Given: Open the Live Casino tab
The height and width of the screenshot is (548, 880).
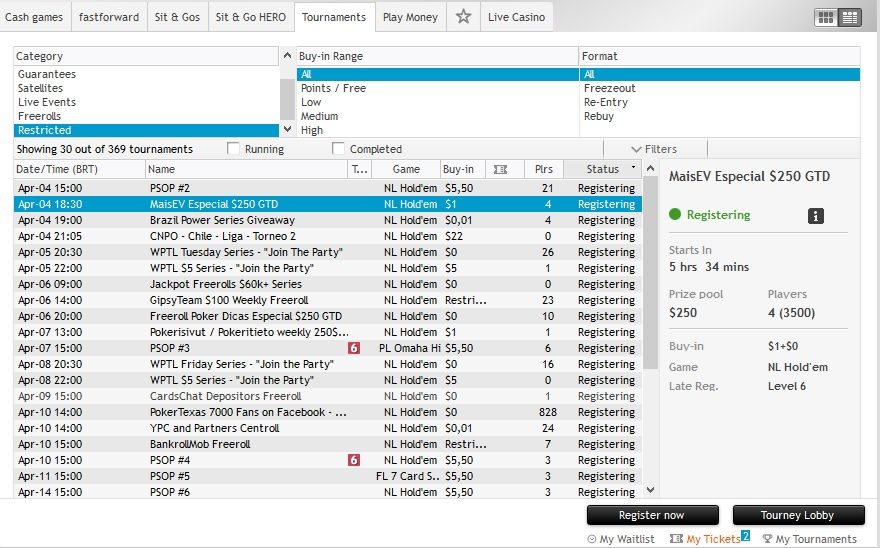Looking at the screenshot, I should [x=516, y=17].
